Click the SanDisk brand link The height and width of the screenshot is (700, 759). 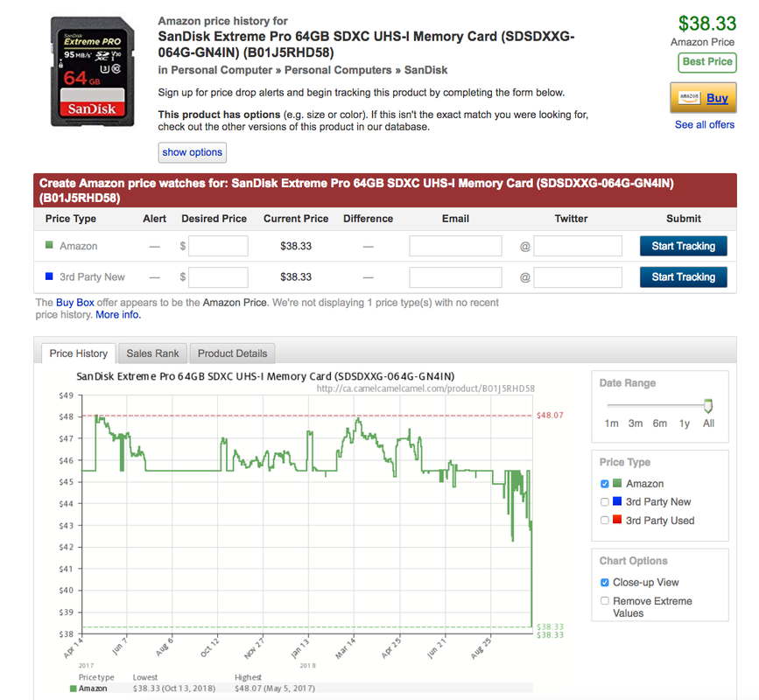425,70
